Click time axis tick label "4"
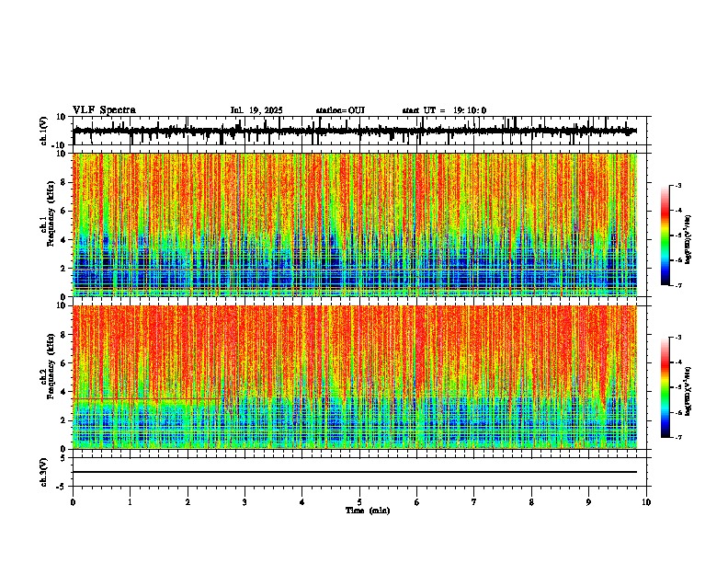The image size is (728, 563). (302, 502)
